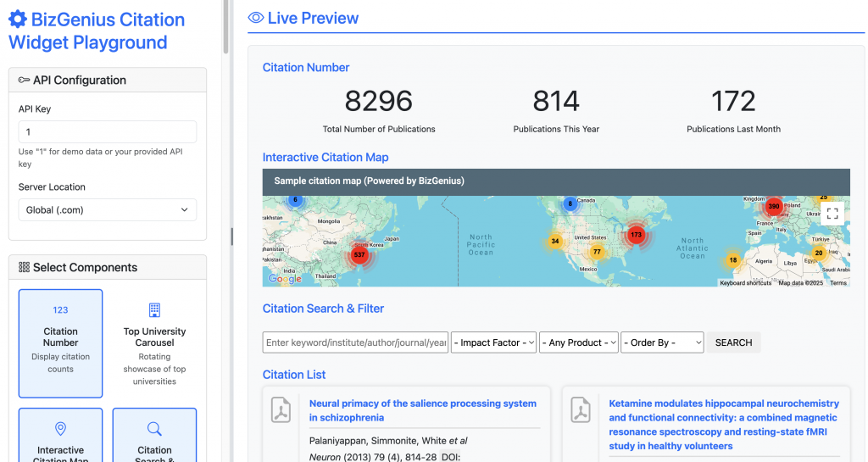The image size is (868, 462).
Task: Click the Citation Search & Filter heading
Action: (x=323, y=309)
